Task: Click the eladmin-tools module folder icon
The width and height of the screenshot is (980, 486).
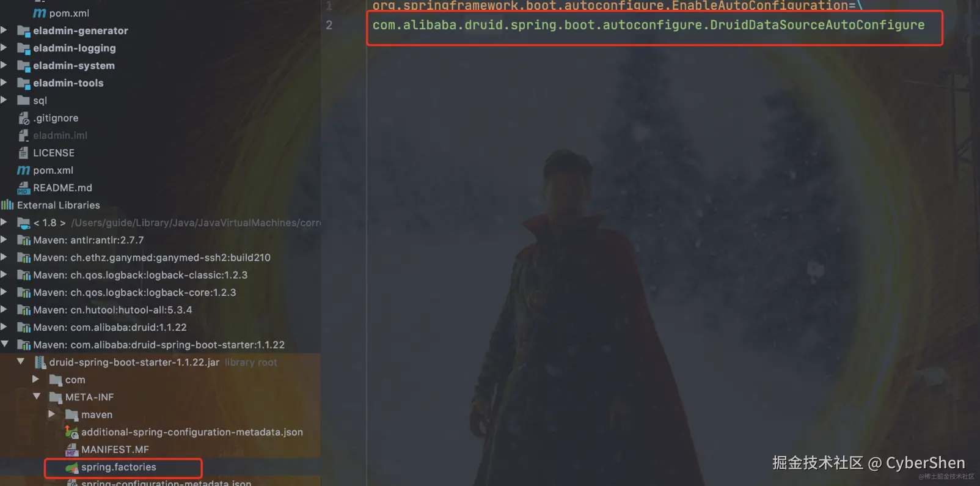Action: pos(24,83)
